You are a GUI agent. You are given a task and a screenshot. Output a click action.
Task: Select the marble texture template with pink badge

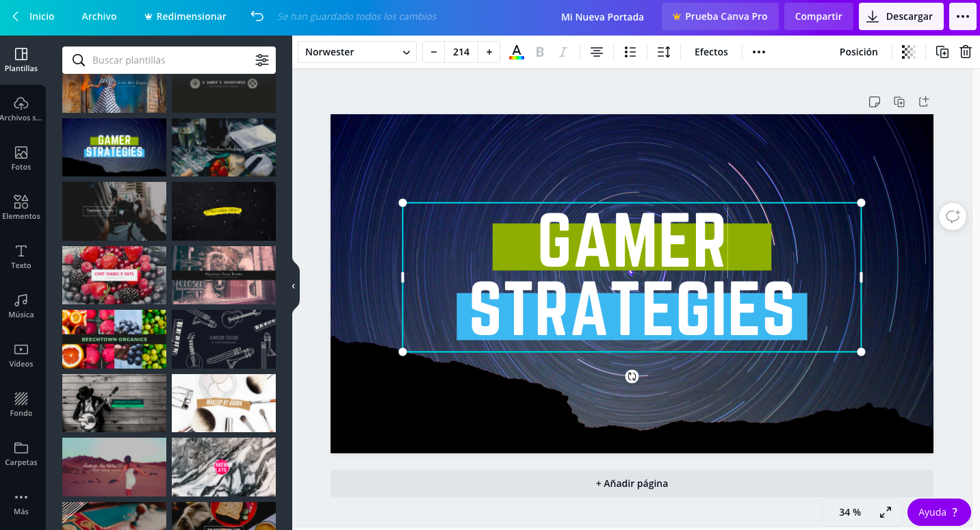point(224,467)
